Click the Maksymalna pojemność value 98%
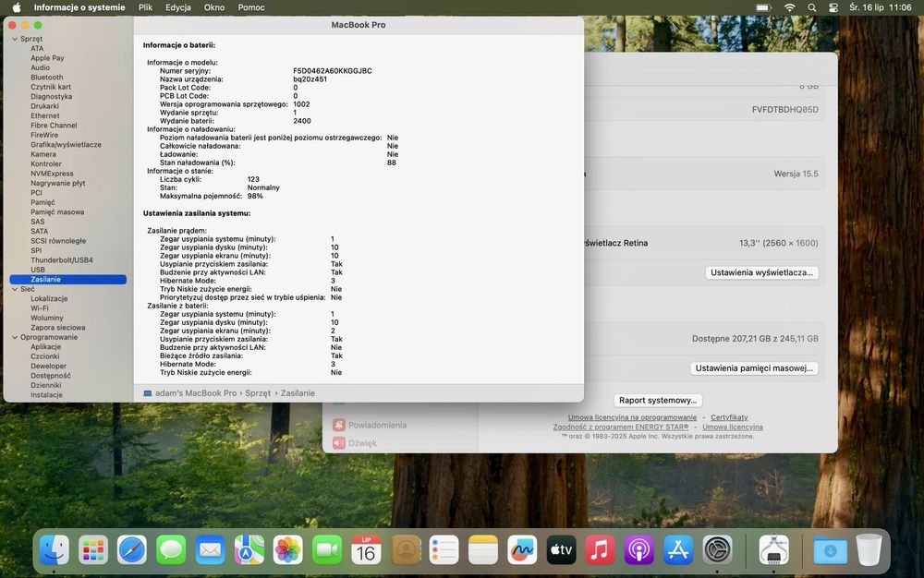 tap(255, 196)
